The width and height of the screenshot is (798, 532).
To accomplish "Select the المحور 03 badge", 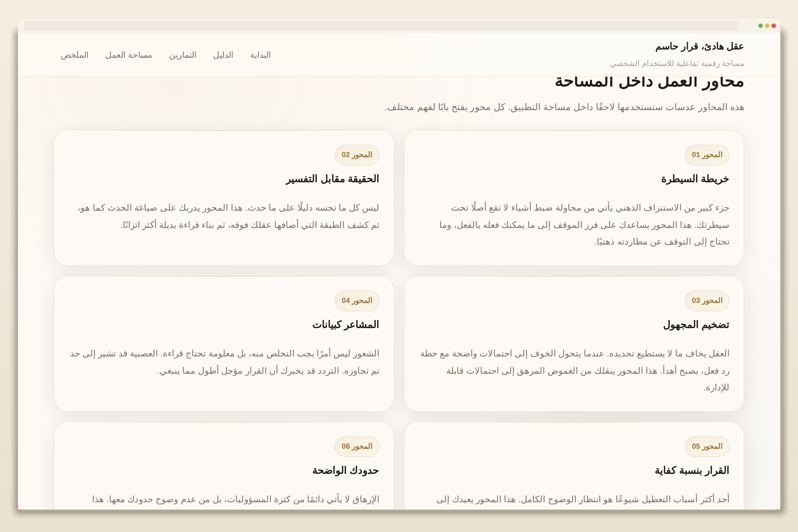I will pyautogui.click(x=707, y=301).
